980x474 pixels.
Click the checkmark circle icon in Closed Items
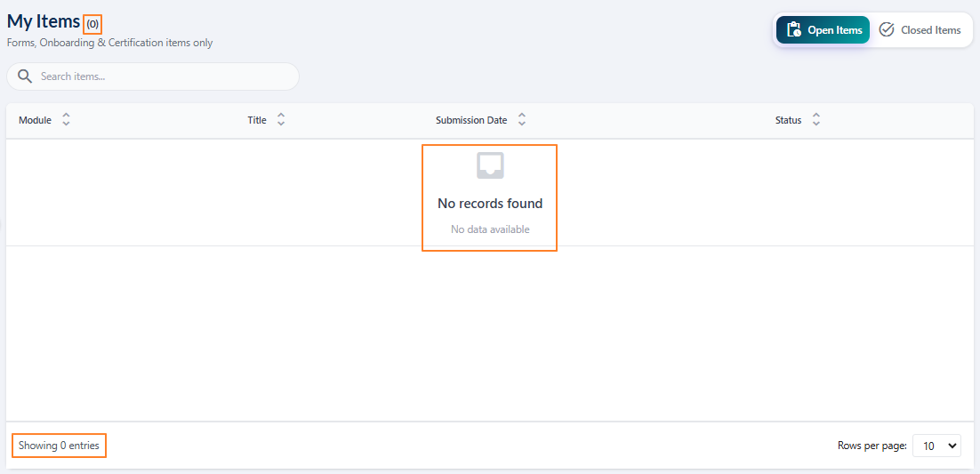[887, 30]
